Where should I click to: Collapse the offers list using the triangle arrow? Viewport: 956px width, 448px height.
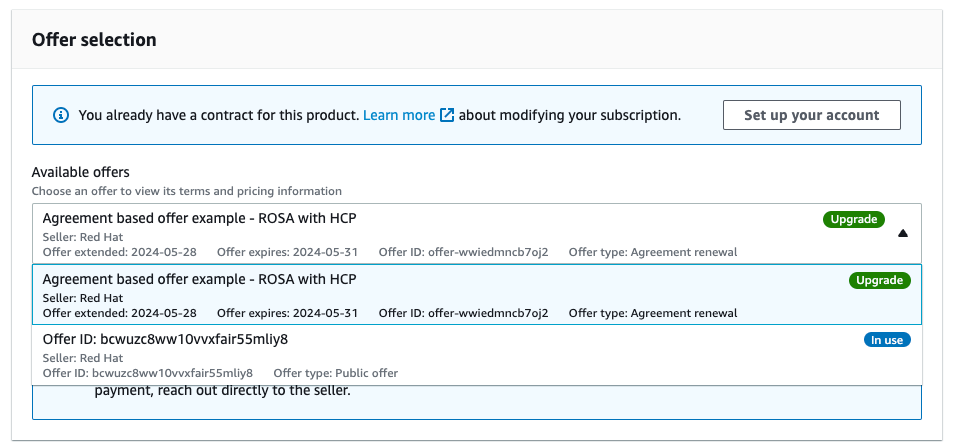(x=902, y=234)
